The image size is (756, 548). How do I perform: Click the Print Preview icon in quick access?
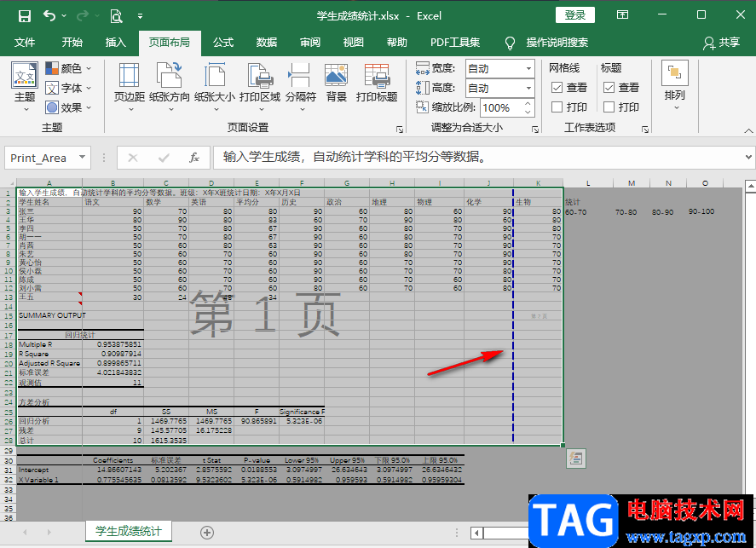click(116, 16)
